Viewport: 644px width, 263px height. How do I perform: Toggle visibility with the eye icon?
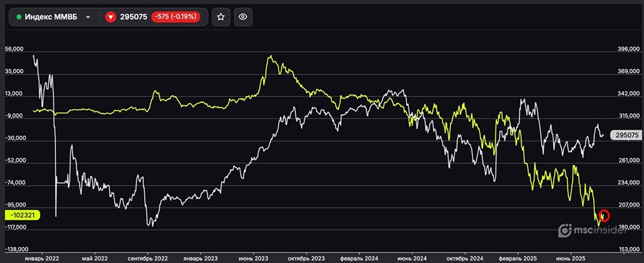click(x=243, y=17)
